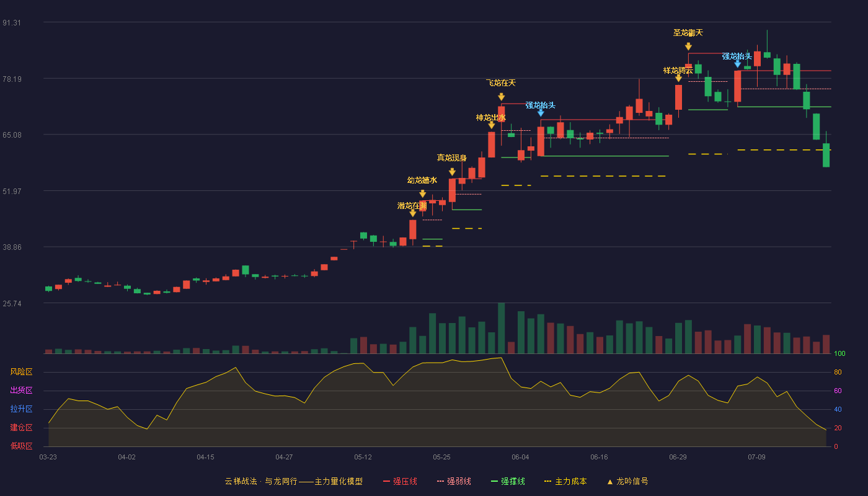
Task: Toggle the 主力成本 legend series
Action: (x=565, y=481)
